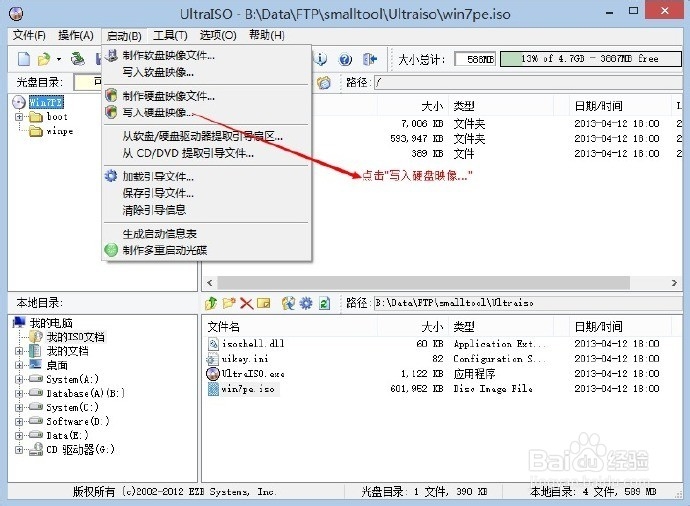Screen dimensions: 690x506
Task: Expand Software(D:) drive node
Action: pyautogui.click(x=19, y=422)
